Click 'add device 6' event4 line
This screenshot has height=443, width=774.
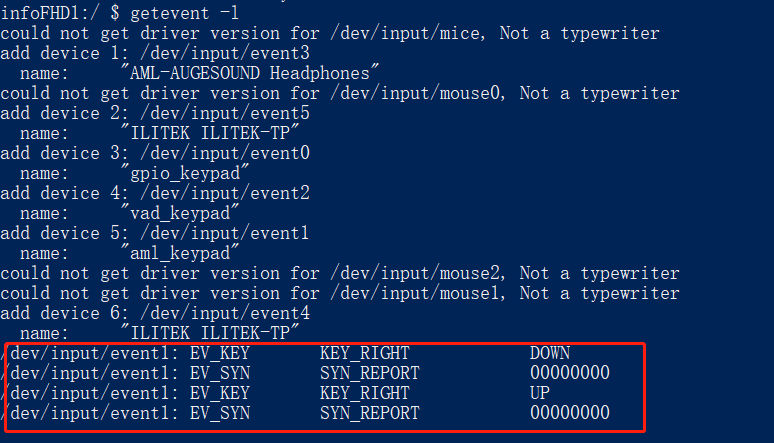(x=155, y=313)
